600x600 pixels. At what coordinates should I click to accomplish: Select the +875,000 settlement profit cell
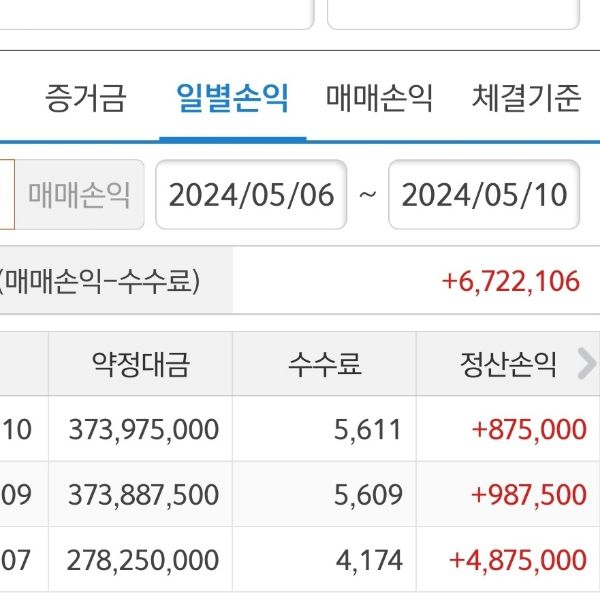coord(529,430)
